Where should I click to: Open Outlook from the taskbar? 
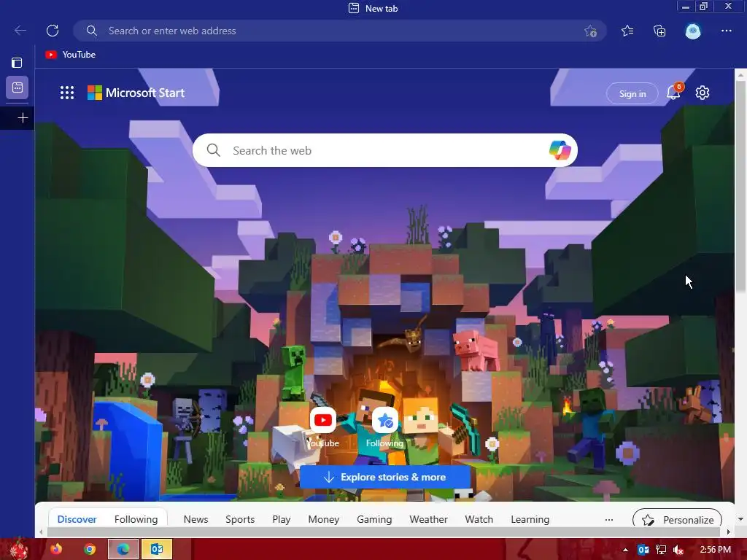coord(157,549)
